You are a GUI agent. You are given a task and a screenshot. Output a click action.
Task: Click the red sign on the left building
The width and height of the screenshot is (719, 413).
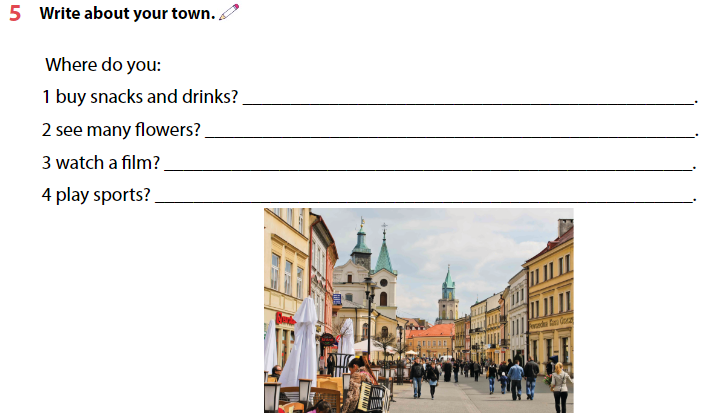point(284,319)
